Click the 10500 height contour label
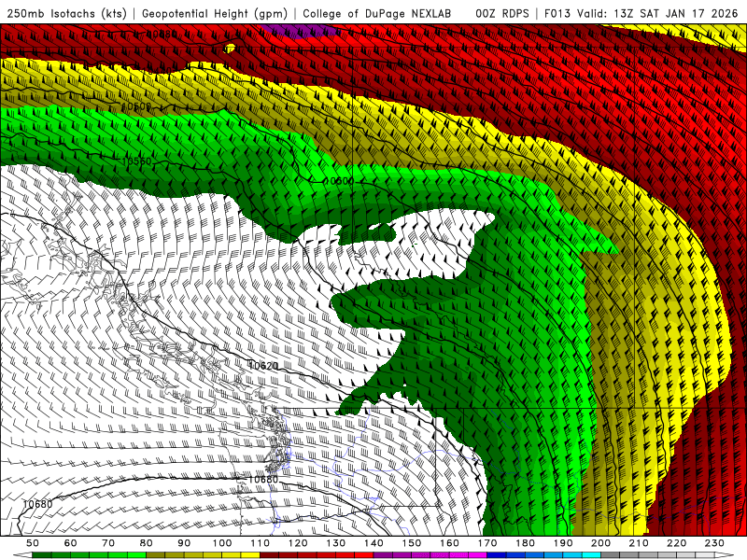Viewport: 747px width, 560px height. (136, 106)
